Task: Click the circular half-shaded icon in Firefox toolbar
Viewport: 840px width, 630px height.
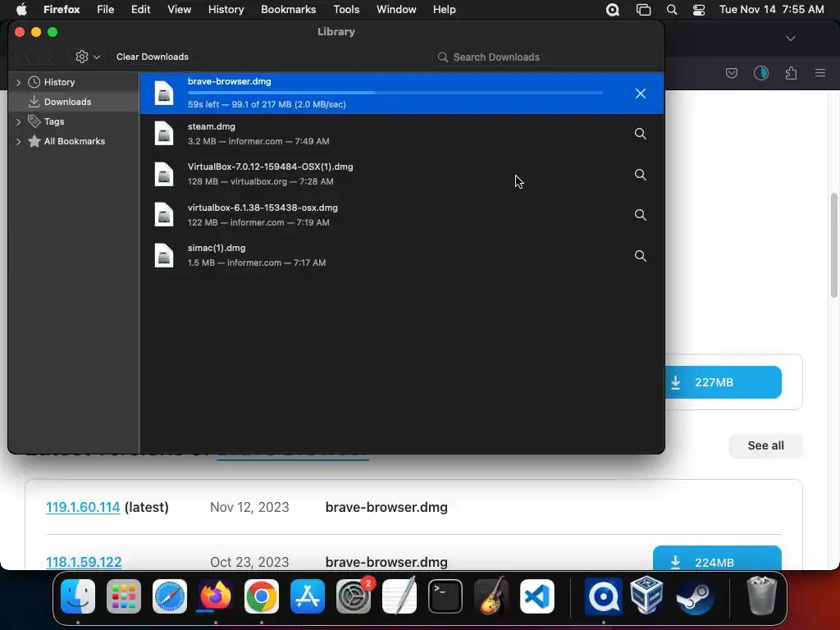Action: [x=760, y=73]
